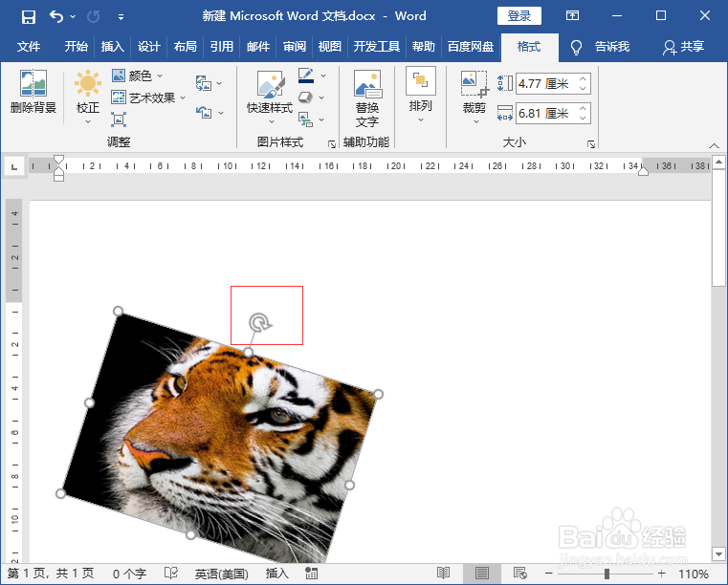
Task: Switch to the 邮件 tab
Action: coord(258,47)
